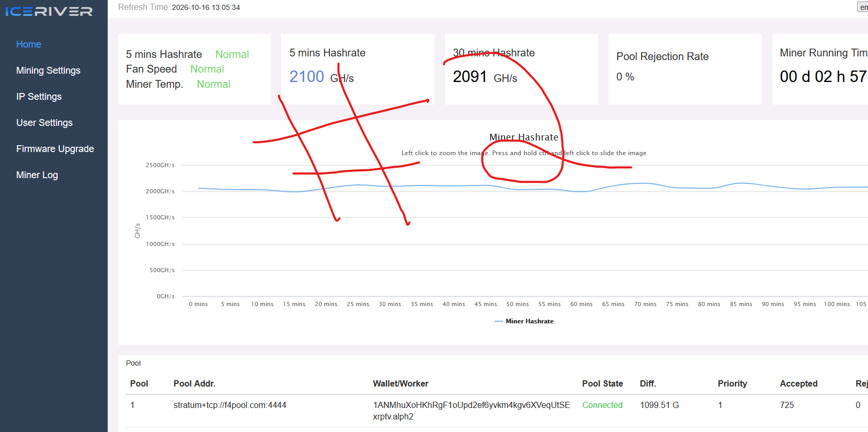868x432 pixels.
Task: Open the Home page
Action: (29, 44)
